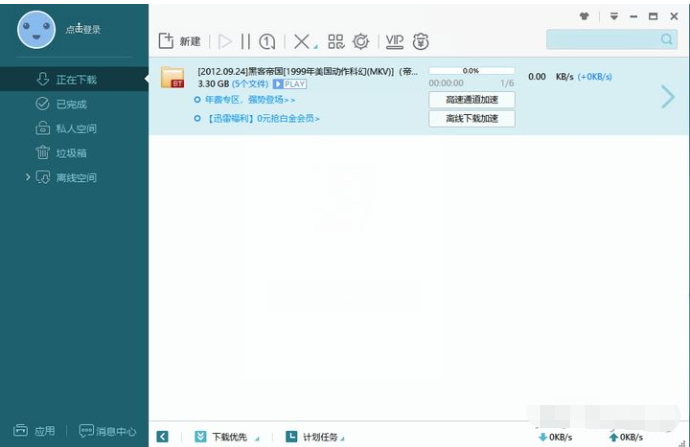Click the 离线下载加速 button
690x447 pixels.
(x=471, y=119)
